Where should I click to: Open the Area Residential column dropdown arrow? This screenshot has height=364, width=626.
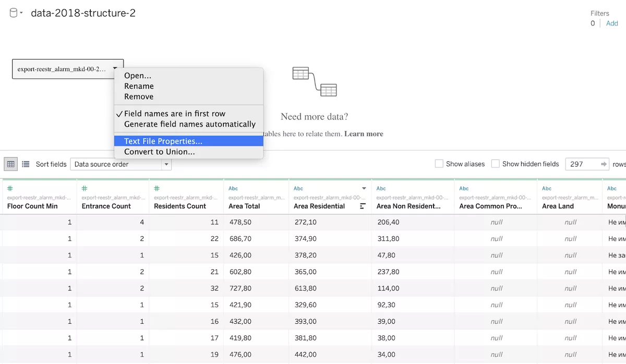coord(364,188)
